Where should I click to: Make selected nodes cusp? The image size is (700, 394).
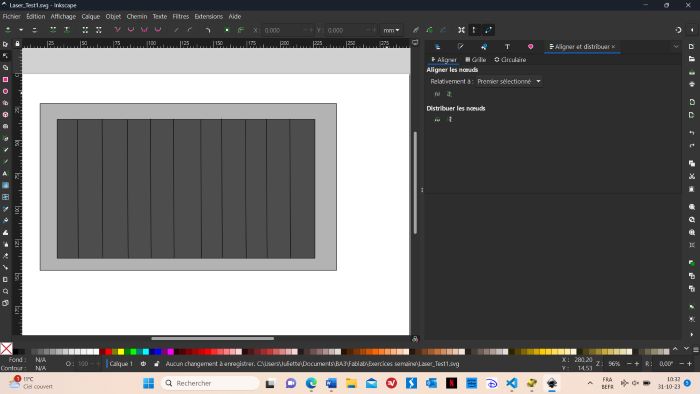pos(117,30)
